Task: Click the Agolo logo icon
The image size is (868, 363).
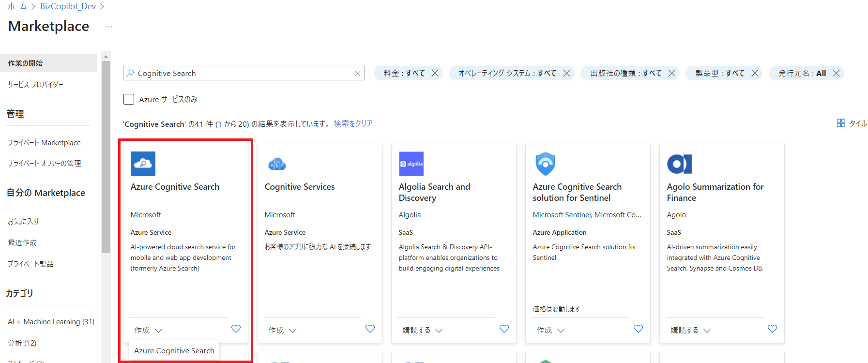Action: 679,164
